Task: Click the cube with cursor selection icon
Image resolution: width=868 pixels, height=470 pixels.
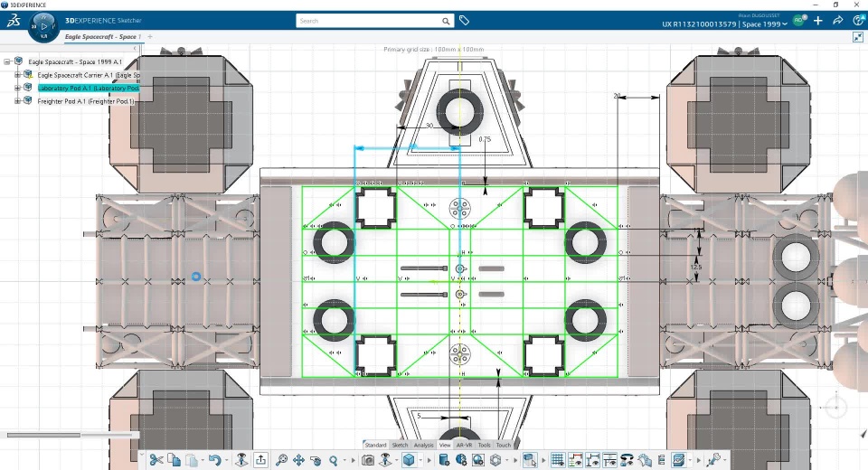Action: 530,460
